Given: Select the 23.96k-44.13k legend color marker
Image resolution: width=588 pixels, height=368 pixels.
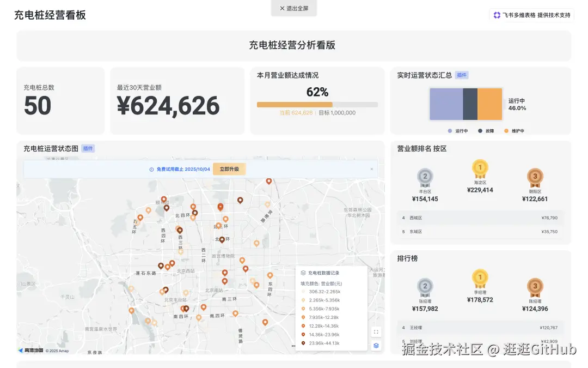Looking at the screenshot, I should [x=303, y=343].
